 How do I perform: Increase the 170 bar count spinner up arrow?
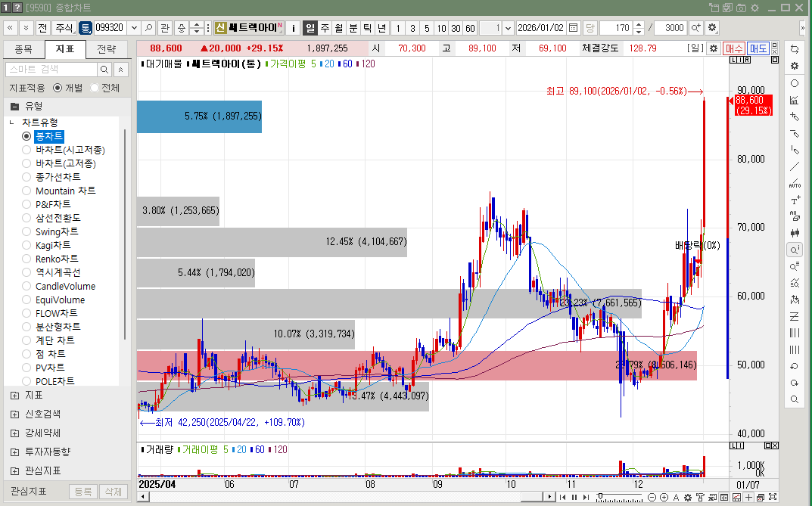pyautogui.click(x=639, y=25)
